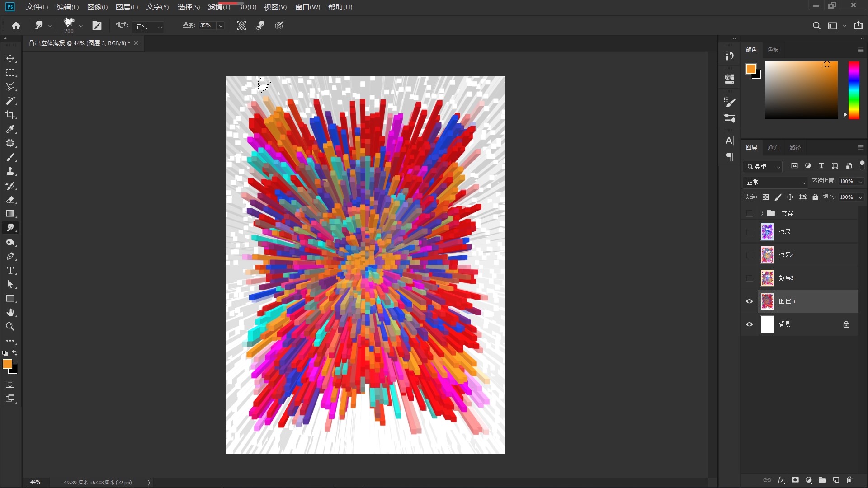Select the Crop tool
Viewport: 868px width, 488px height.
point(10,115)
